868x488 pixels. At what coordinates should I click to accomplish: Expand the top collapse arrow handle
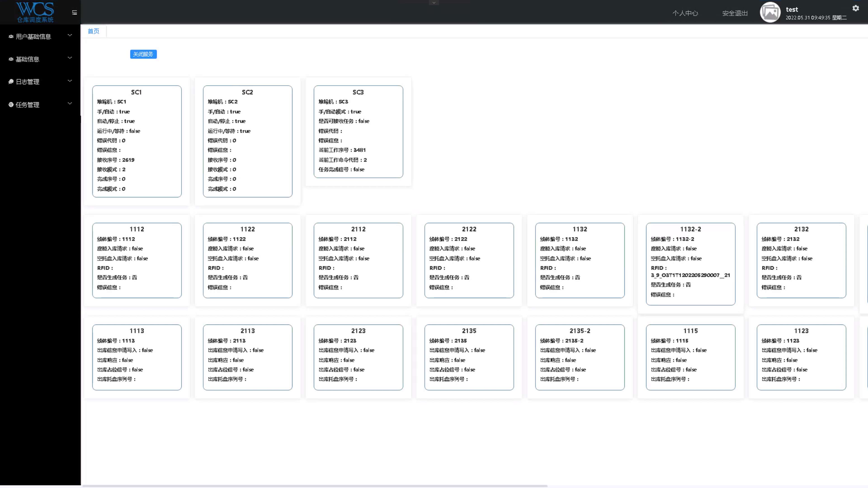[434, 3]
